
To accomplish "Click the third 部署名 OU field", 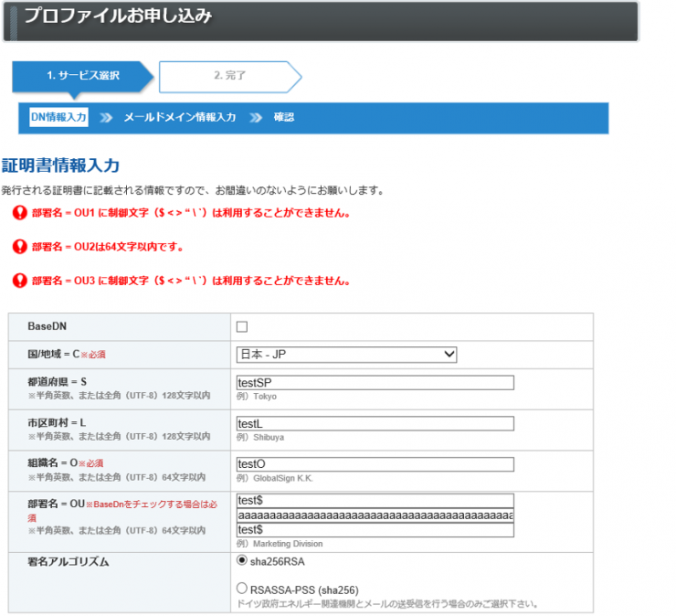I will click(375, 530).
